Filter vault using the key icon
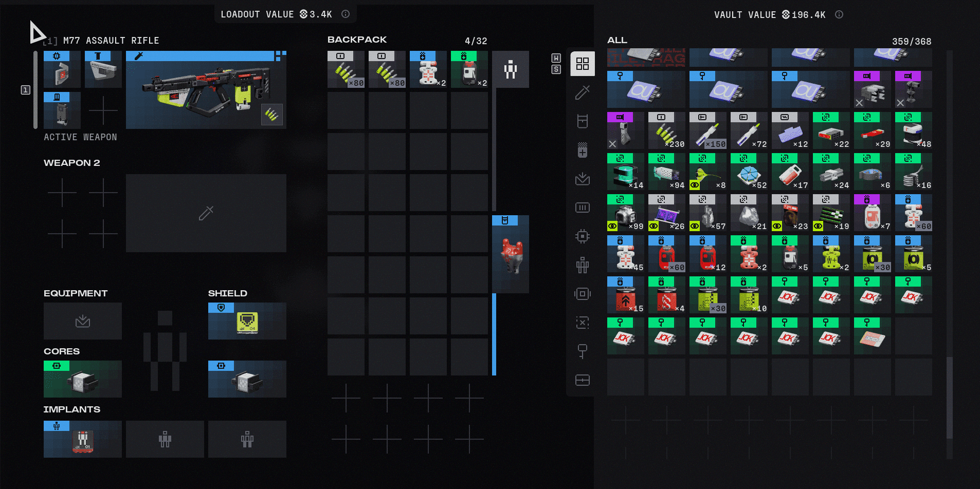 pyautogui.click(x=582, y=351)
